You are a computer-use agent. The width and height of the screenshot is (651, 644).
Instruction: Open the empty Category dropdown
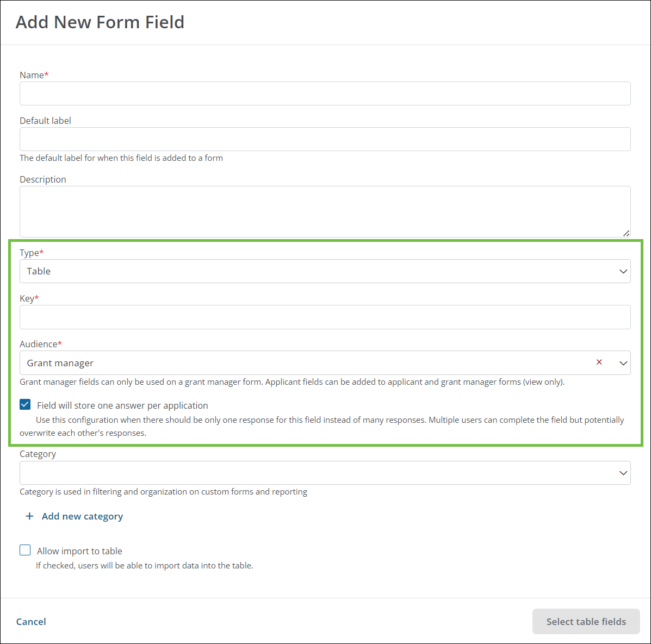coord(326,473)
